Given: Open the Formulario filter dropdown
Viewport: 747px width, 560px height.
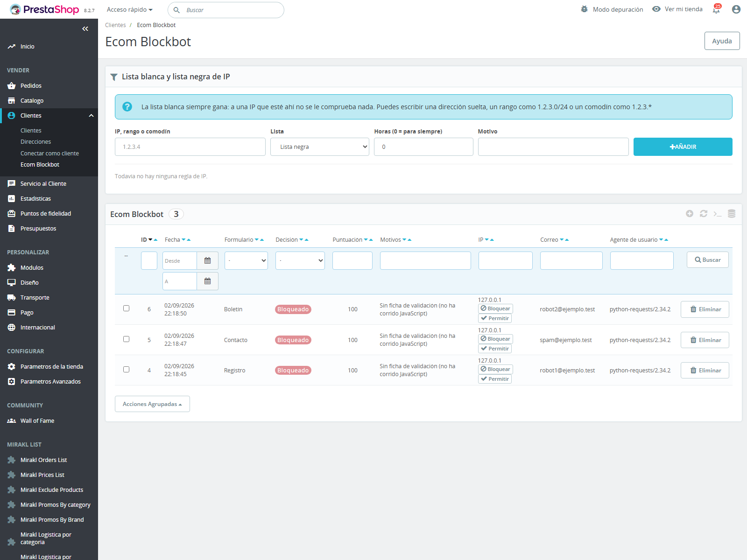Looking at the screenshot, I should pos(246,260).
